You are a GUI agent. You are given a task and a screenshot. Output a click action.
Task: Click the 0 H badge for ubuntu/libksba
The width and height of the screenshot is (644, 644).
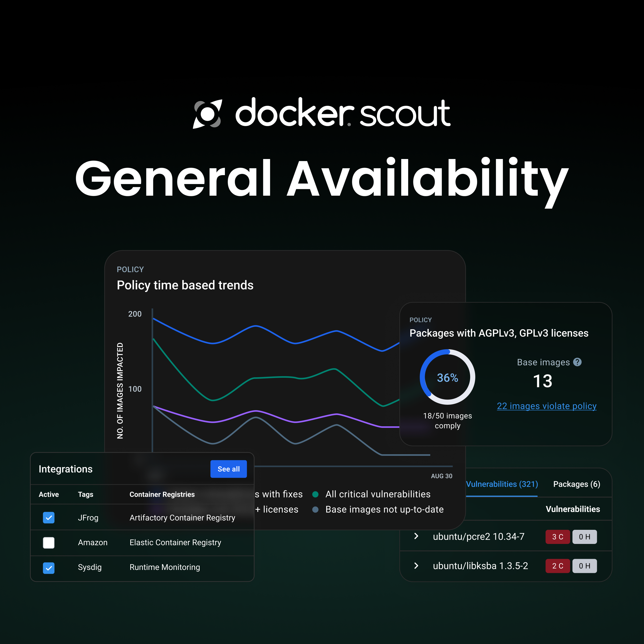(584, 566)
